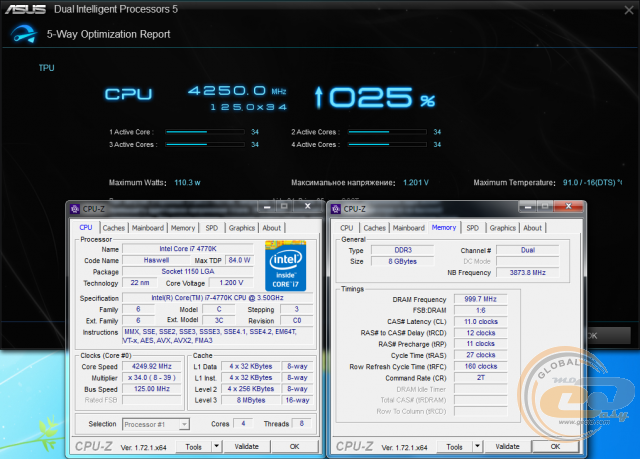
Task: Click the 4 Active Cores ratio bar
Action: pyautogui.click(x=387, y=144)
